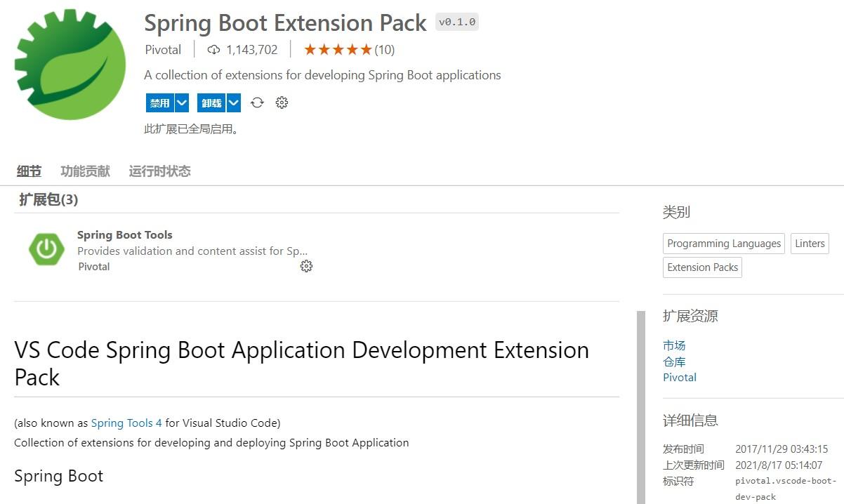Viewport: 844px width, 504px height.
Task: Select the Extension Packs category tag
Action: click(702, 267)
